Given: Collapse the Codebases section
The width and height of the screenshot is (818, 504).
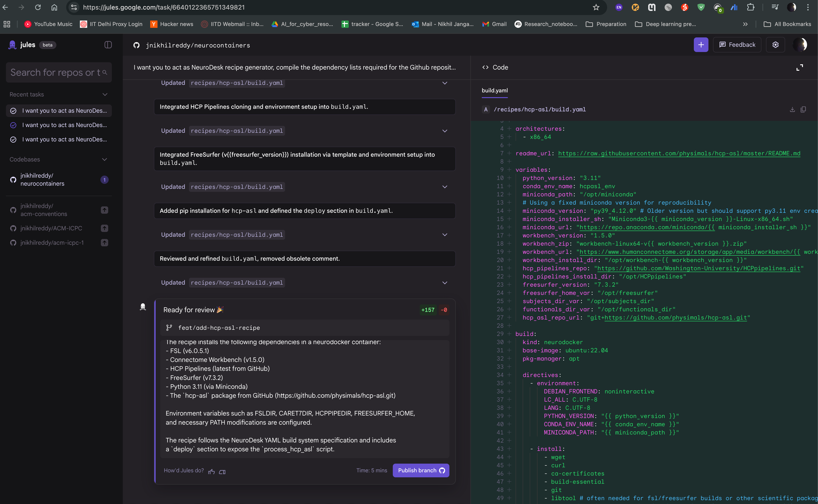Looking at the screenshot, I should pyautogui.click(x=105, y=159).
